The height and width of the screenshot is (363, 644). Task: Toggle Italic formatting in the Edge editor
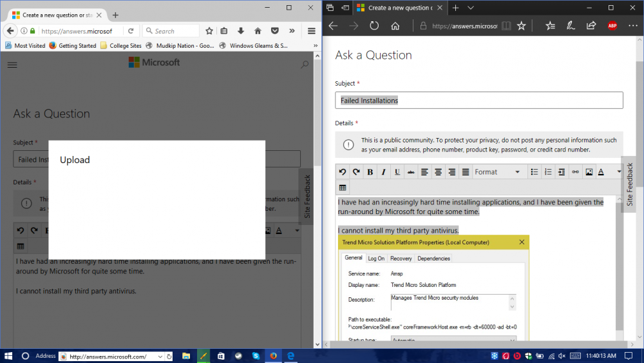coord(383,172)
